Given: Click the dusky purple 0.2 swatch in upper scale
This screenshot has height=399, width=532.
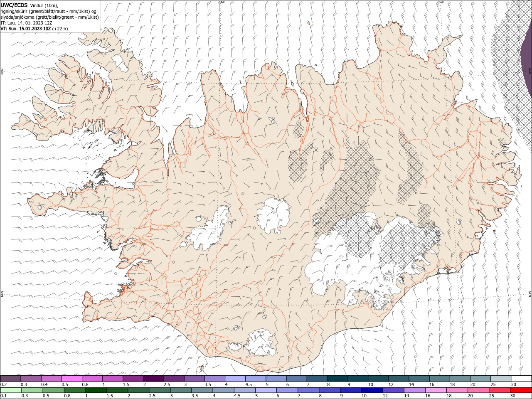Looking at the screenshot, I should tap(10, 378).
